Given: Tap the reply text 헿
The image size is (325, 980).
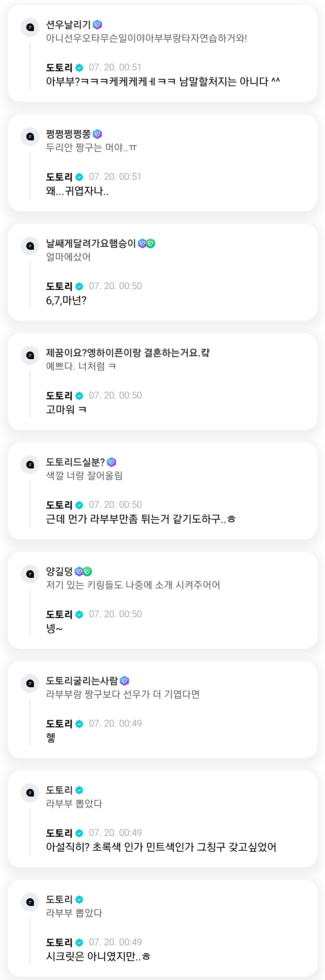Looking at the screenshot, I should 51,737.
